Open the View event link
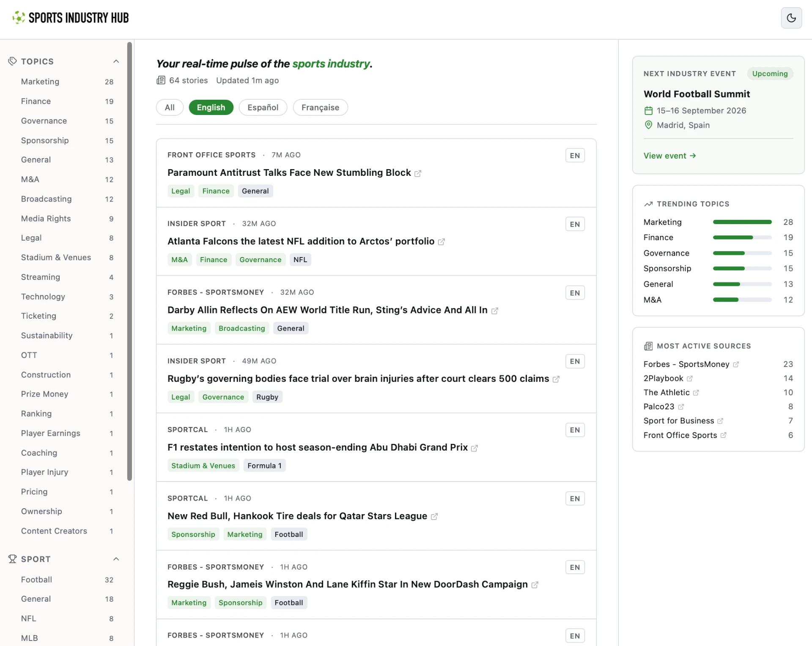 coord(669,156)
